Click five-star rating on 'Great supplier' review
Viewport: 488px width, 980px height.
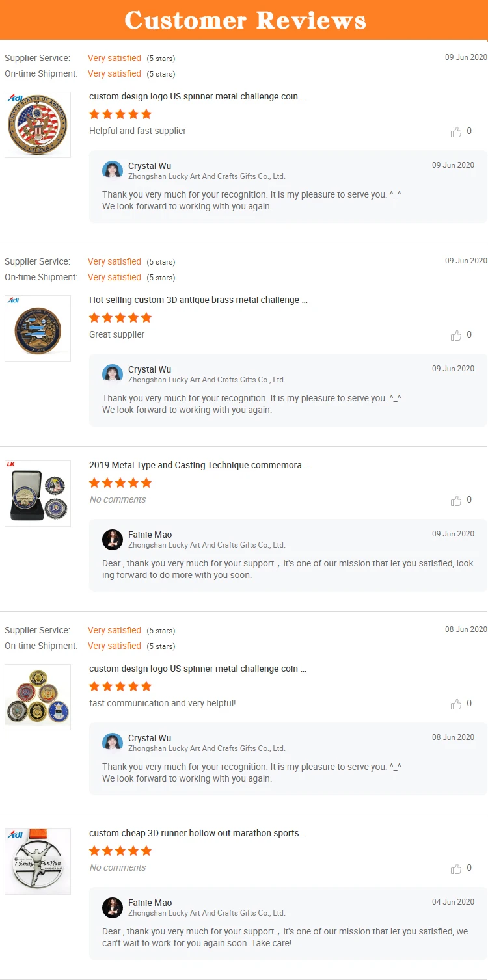120,318
